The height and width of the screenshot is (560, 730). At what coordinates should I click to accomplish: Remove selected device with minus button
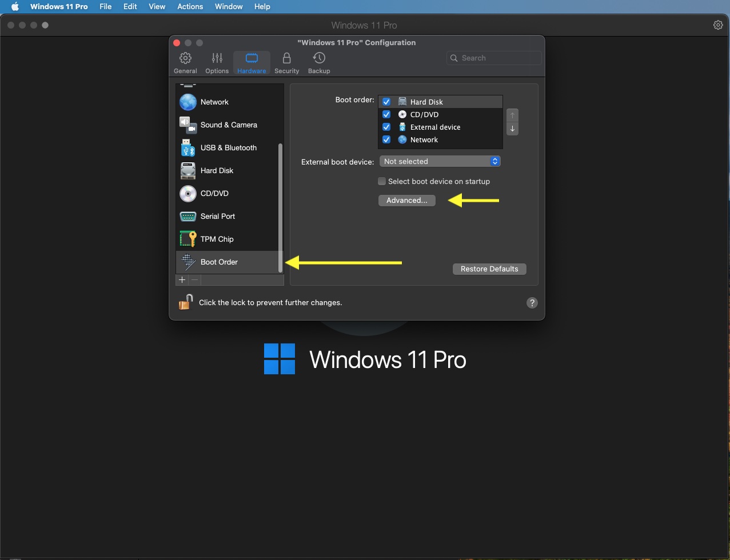point(194,279)
